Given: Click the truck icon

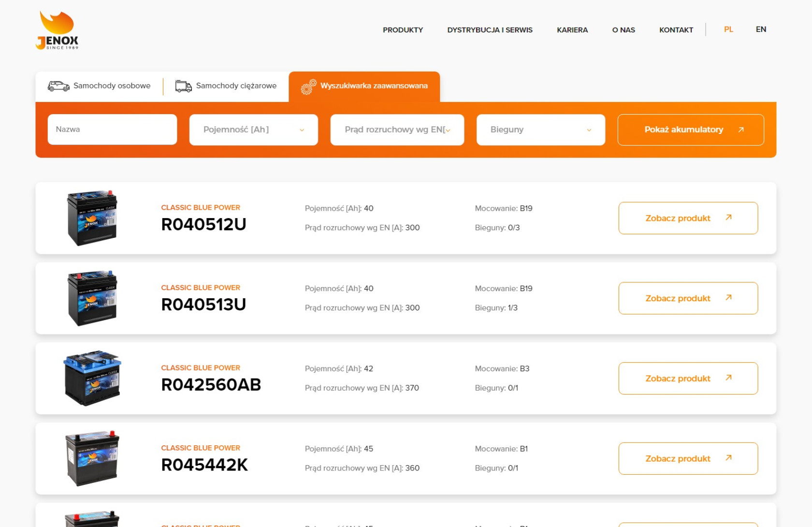Looking at the screenshot, I should pyautogui.click(x=183, y=86).
